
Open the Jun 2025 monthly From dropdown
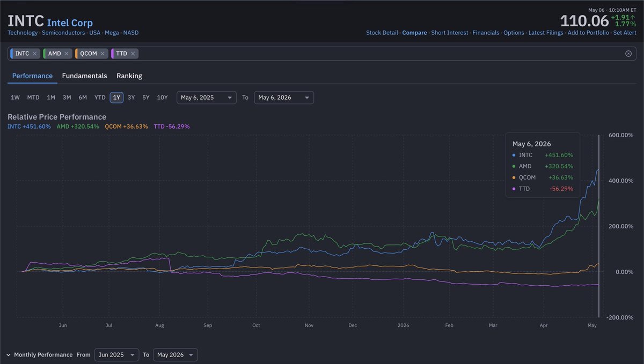(116, 355)
